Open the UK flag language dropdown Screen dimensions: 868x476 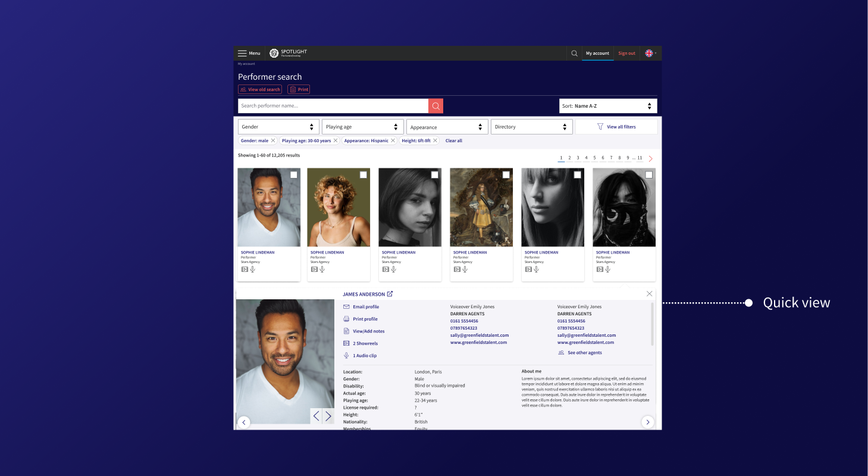651,53
